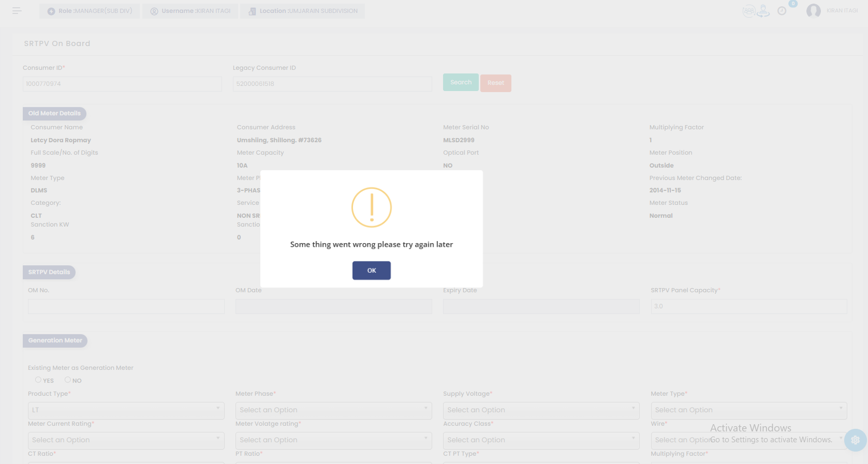Select the Old Meter Details section tab
868x464 pixels.
point(54,113)
